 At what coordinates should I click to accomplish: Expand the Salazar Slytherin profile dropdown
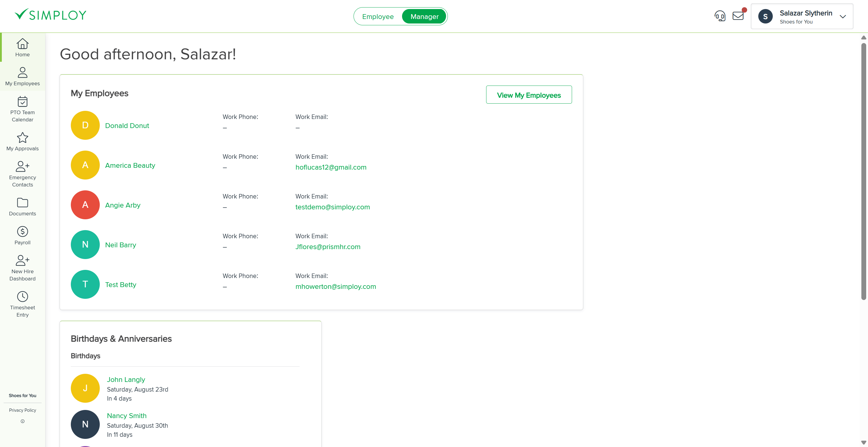[x=843, y=17]
